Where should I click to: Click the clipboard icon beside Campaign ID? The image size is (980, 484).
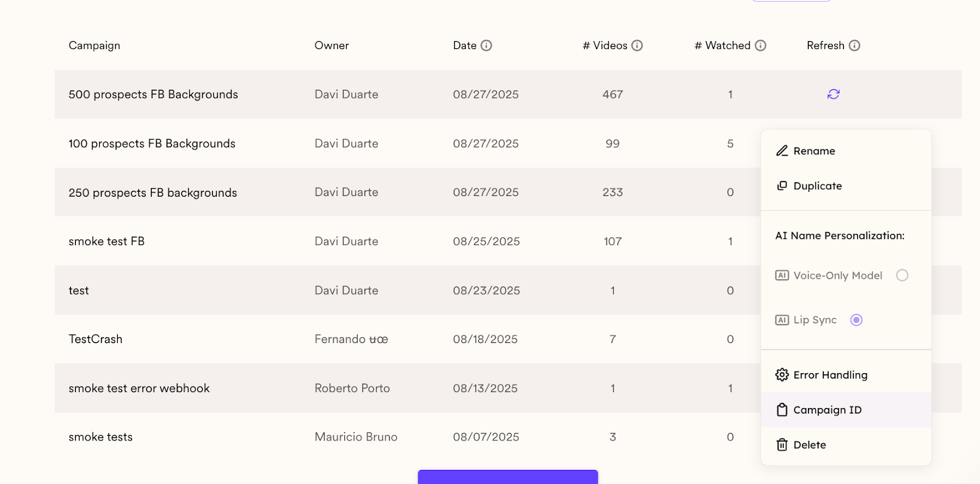(x=782, y=410)
